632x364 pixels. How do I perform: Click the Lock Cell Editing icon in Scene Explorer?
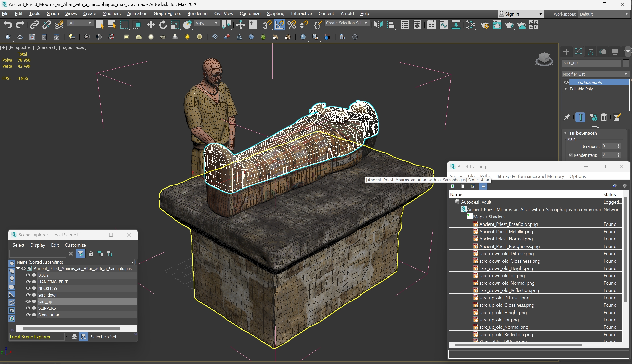coord(91,254)
